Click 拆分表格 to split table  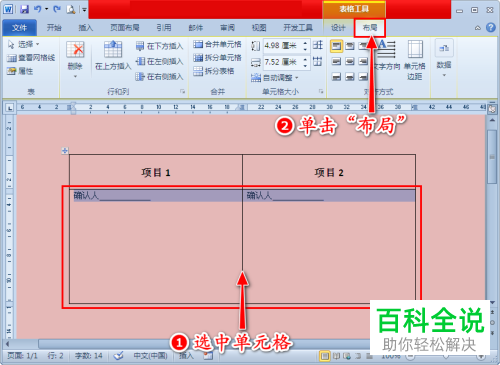point(214,71)
